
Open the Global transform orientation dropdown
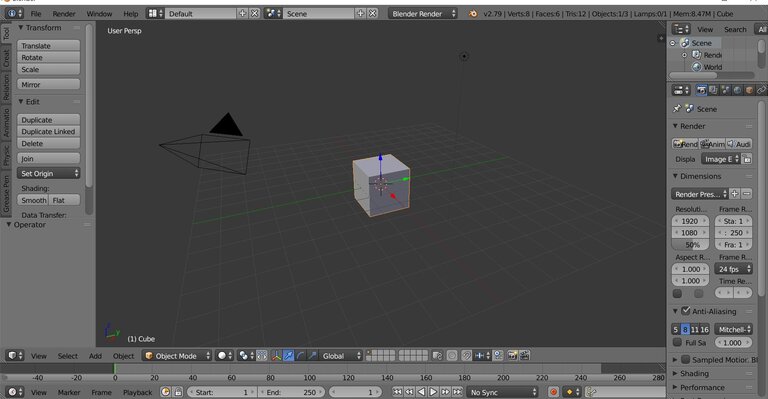coord(341,356)
